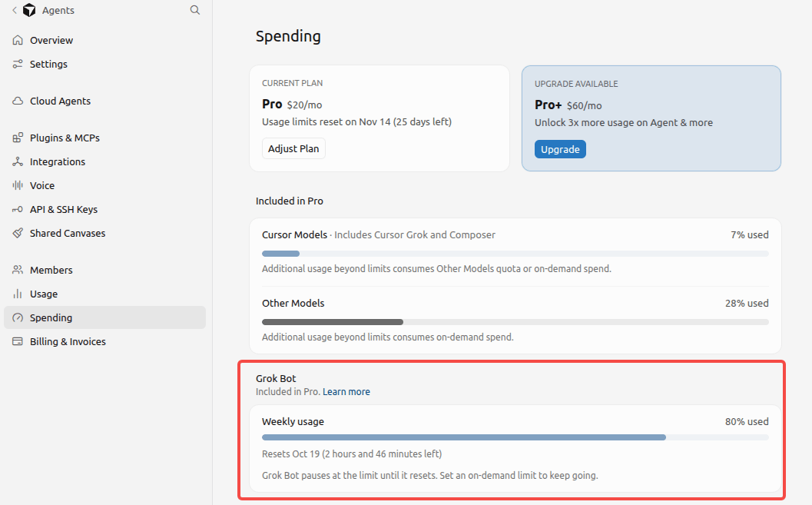Click the Cloud Agents cloud icon
The height and width of the screenshot is (505, 812).
pyautogui.click(x=18, y=101)
